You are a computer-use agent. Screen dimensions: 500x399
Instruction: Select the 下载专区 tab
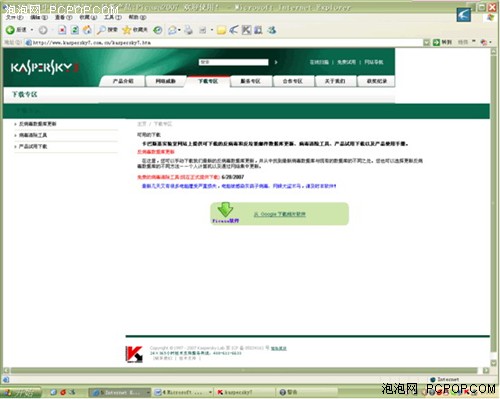click(208, 81)
